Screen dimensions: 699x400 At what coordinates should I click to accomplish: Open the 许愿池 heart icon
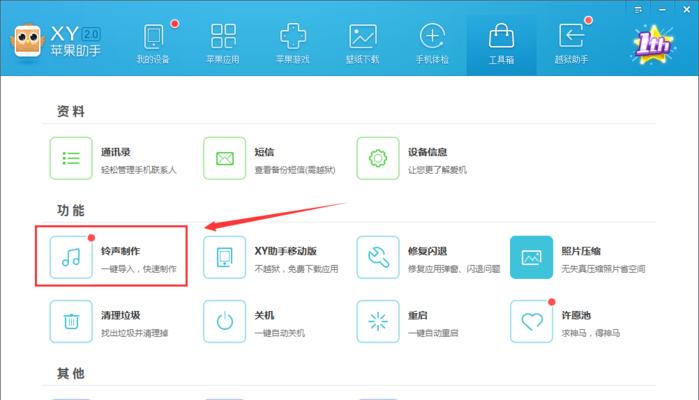[531, 322]
